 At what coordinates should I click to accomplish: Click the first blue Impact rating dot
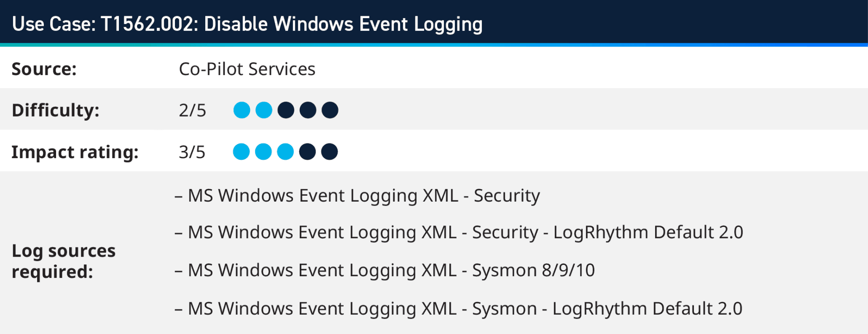[x=241, y=152]
